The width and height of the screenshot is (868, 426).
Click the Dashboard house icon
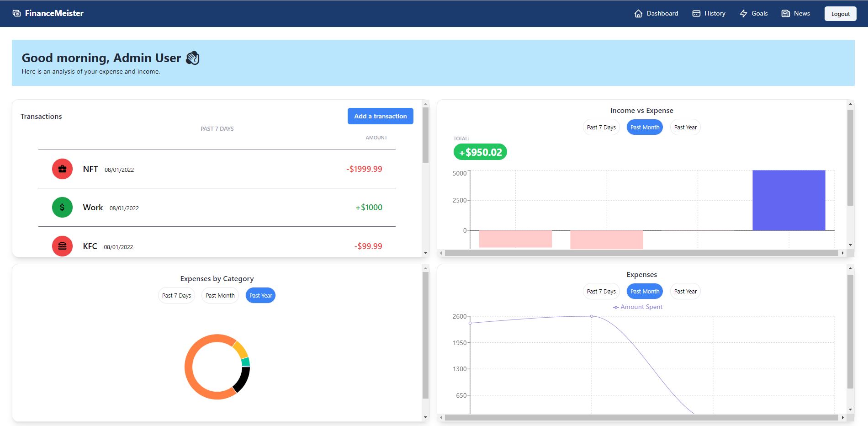(x=638, y=13)
